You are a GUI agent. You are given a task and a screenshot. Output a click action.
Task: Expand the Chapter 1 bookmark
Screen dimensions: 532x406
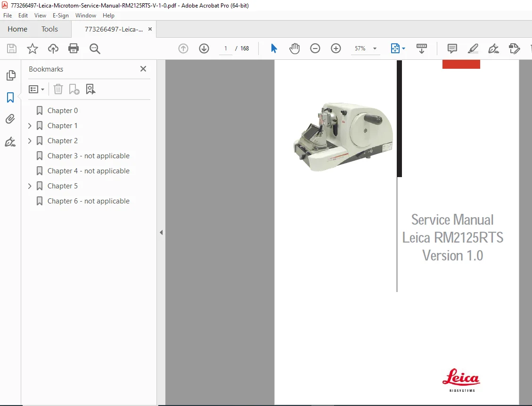pos(30,126)
